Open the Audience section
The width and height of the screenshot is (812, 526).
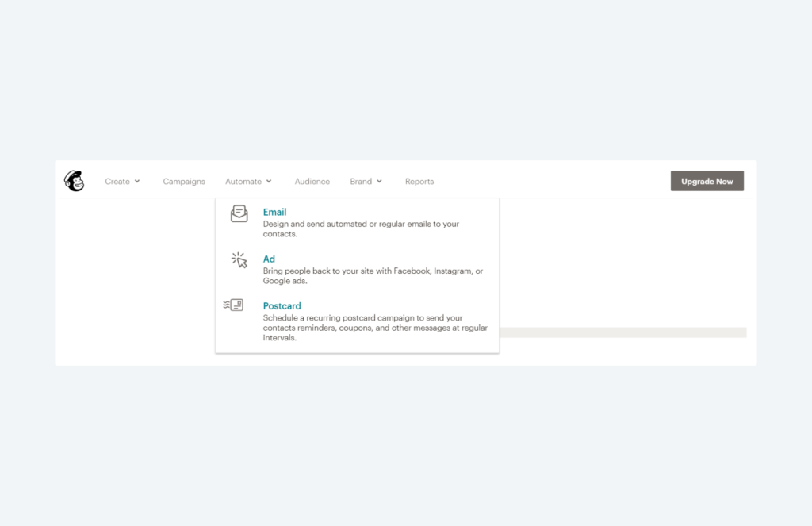312,182
